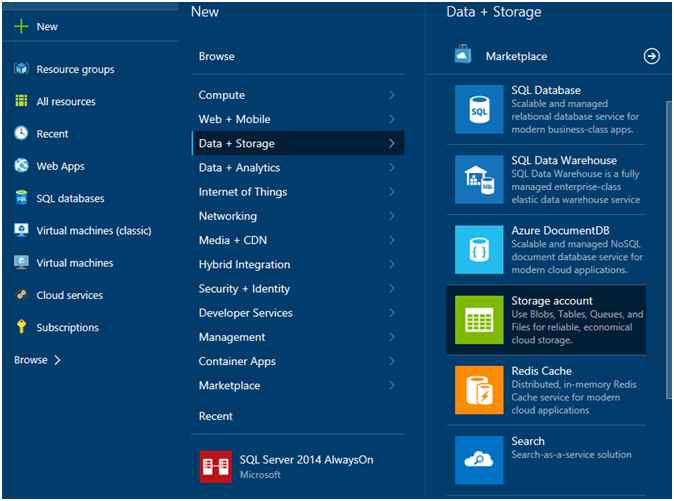Select Subscriptions sidebar label

pos(67,328)
